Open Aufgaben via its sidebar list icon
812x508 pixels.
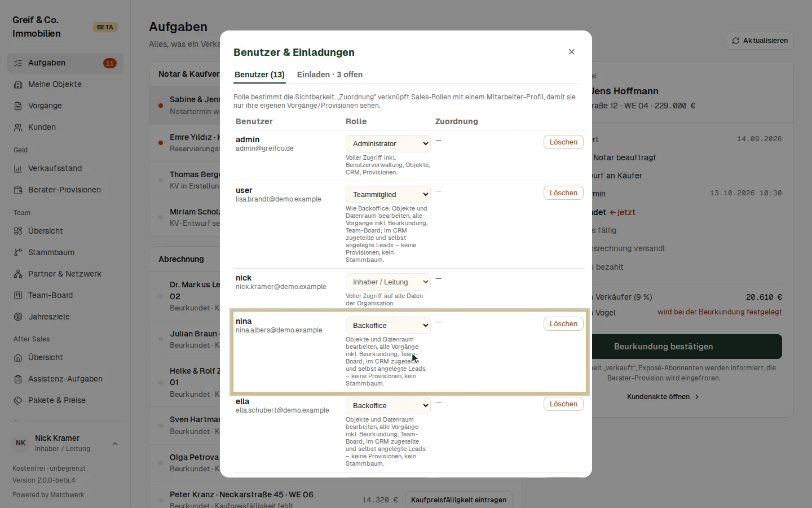pos(18,63)
